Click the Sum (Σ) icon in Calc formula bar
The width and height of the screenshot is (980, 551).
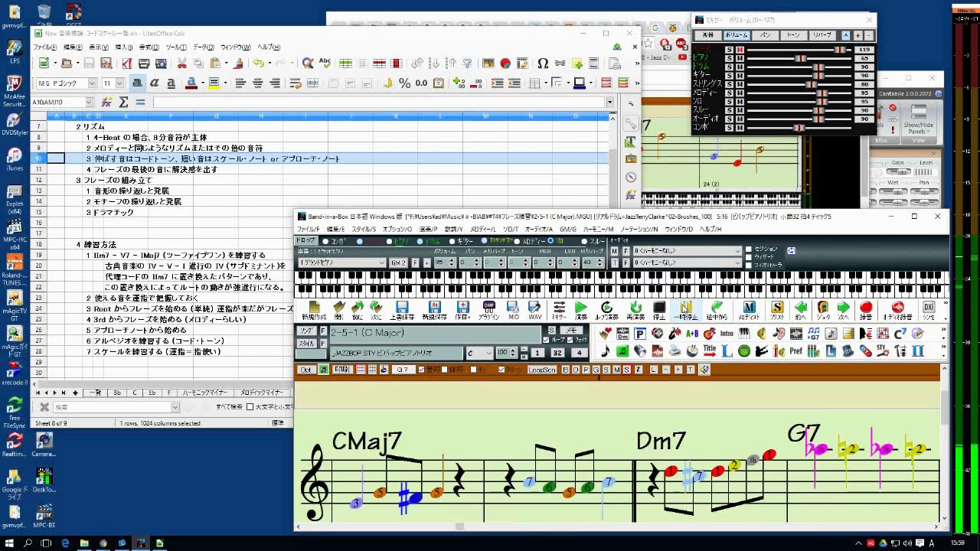tap(123, 102)
